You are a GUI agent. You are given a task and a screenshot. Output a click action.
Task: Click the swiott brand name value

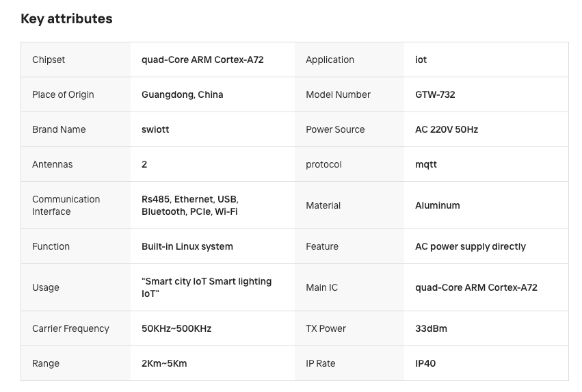pos(155,129)
